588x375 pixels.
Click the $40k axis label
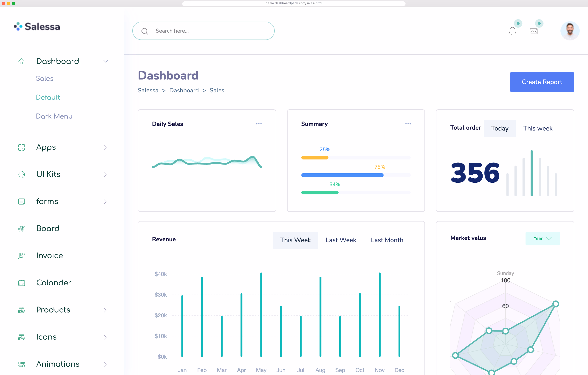(161, 274)
